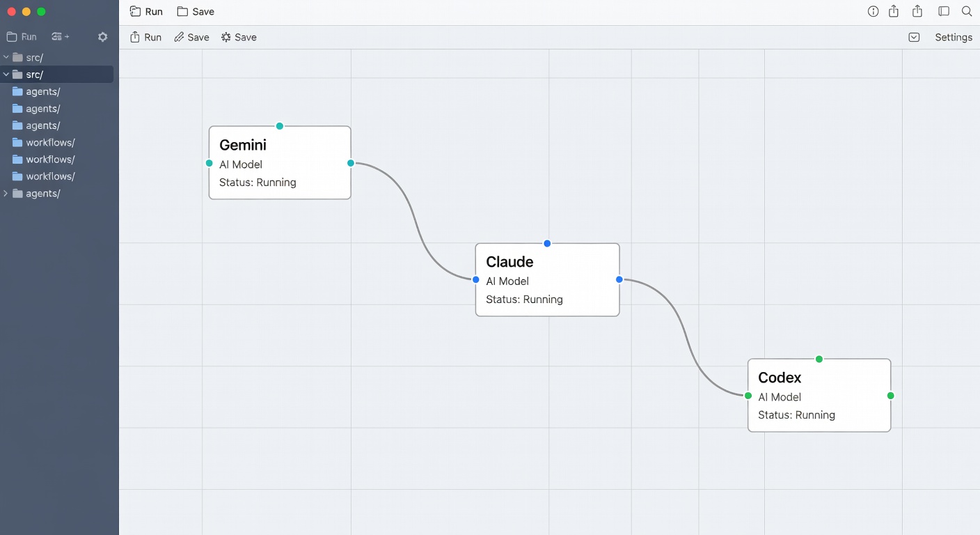Collapse the highlighted src/ folder
The height and width of the screenshot is (535, 980).
(6, 75)
